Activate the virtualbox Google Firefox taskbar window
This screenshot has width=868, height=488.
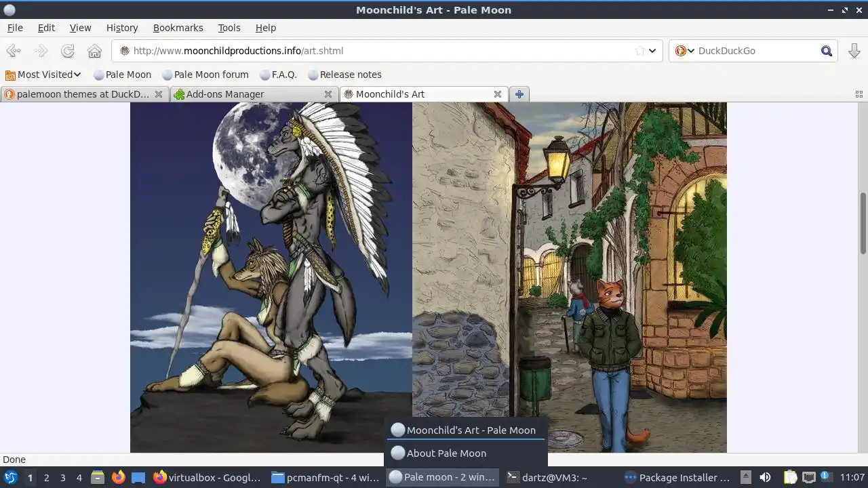point(208,477)
